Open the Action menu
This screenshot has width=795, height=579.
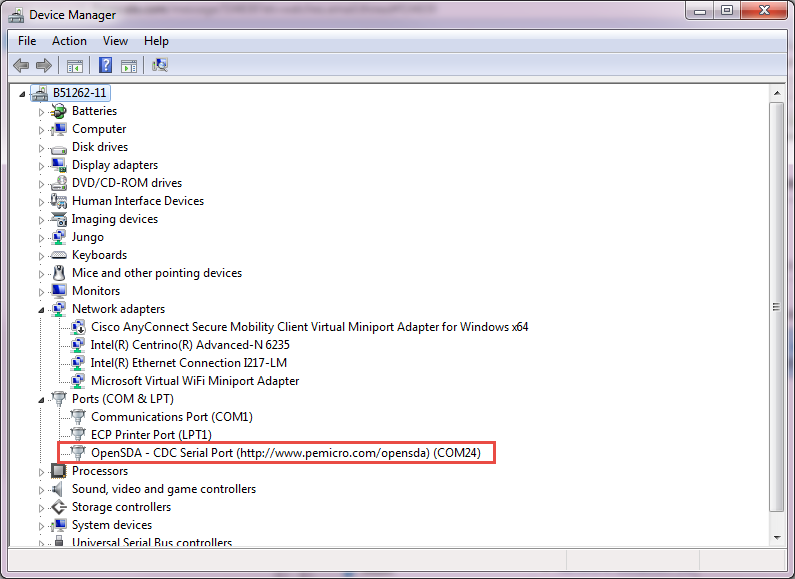[69, 41]
